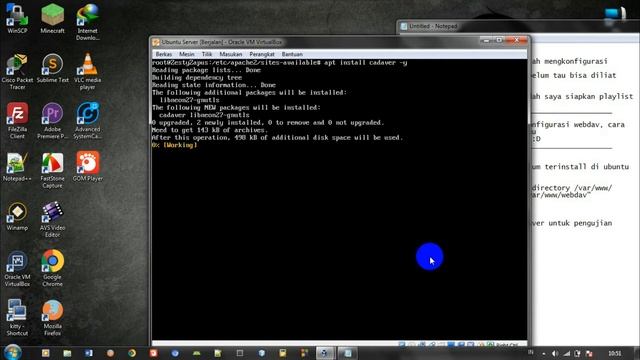Image resolution: width=640 pixels, height=360 pixels.
Task: Open the Berkas menu in VirtualBox
Action: tap(164, 54)
